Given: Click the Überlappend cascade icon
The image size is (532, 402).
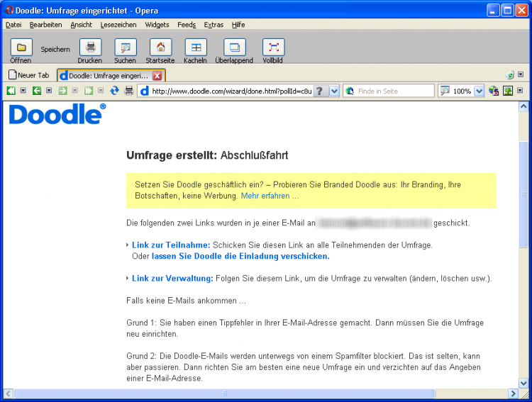Looking at the screenshot, I should pyautogui.click(x=234, y=48).
